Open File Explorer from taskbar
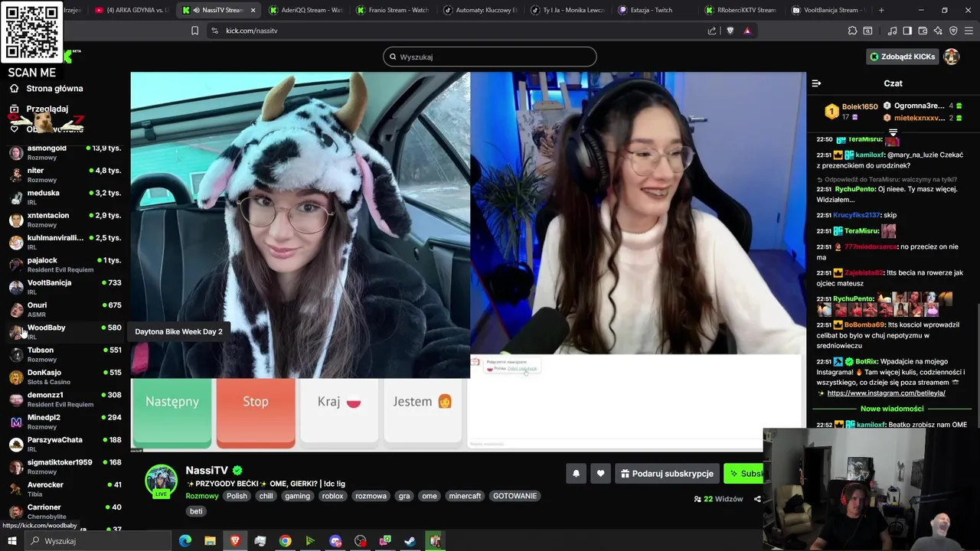980x551 pixels. [210, 541]
